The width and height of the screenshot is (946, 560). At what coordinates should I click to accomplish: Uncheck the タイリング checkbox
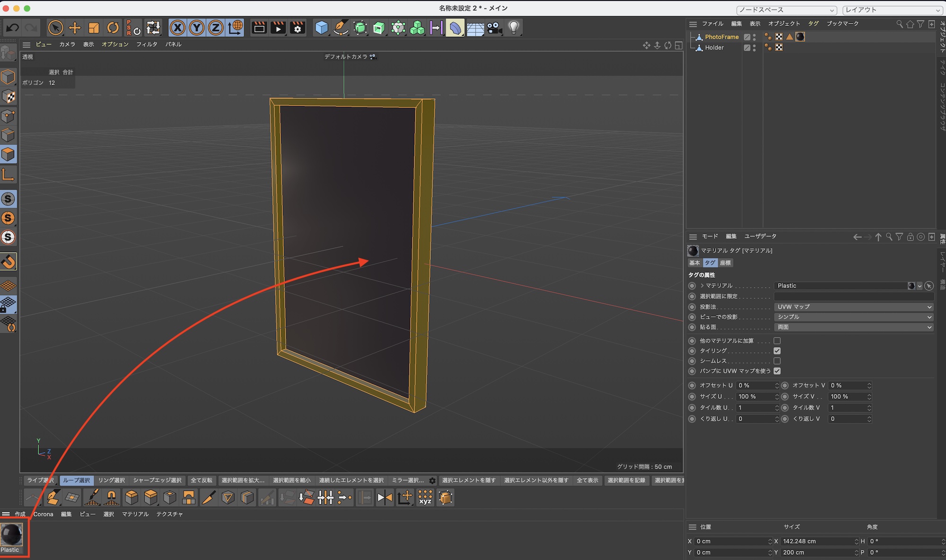click(777, 351)
